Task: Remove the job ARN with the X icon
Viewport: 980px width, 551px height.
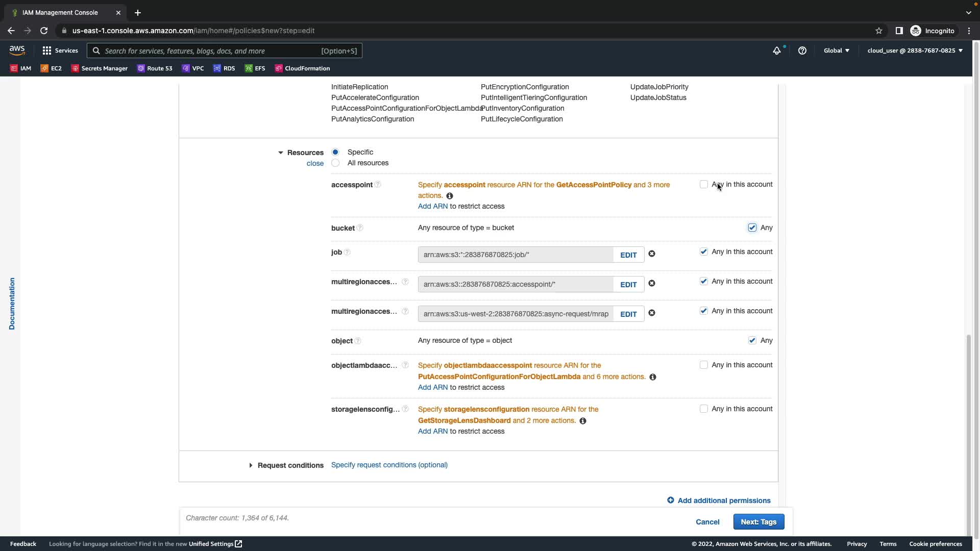Action: click(x=652, y=254)
